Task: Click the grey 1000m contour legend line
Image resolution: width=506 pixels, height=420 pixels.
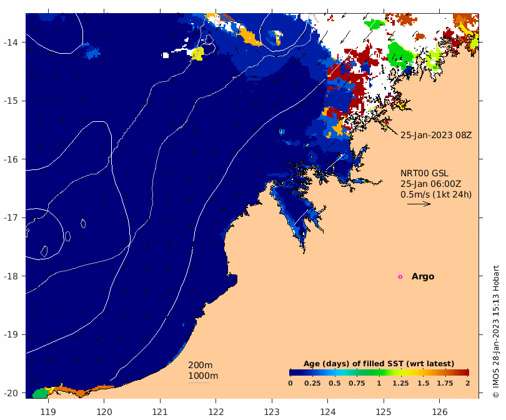Action: click(199, 383)
